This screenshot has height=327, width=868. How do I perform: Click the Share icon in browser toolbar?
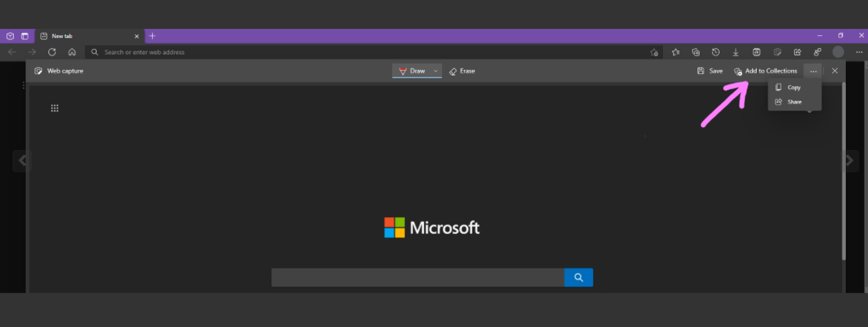click(x=798, y=52)
